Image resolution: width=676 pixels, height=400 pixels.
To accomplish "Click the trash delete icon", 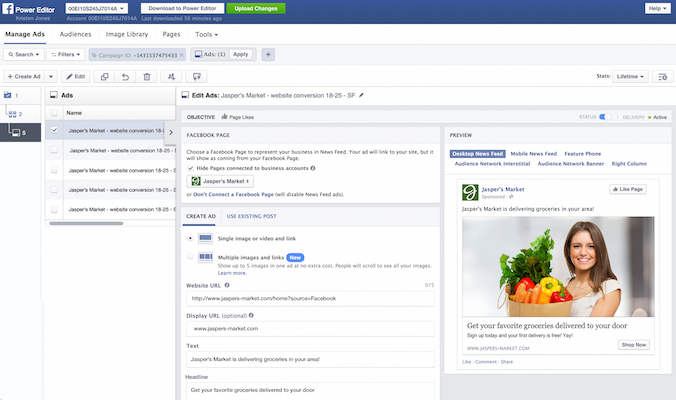I will pos(147,77).
